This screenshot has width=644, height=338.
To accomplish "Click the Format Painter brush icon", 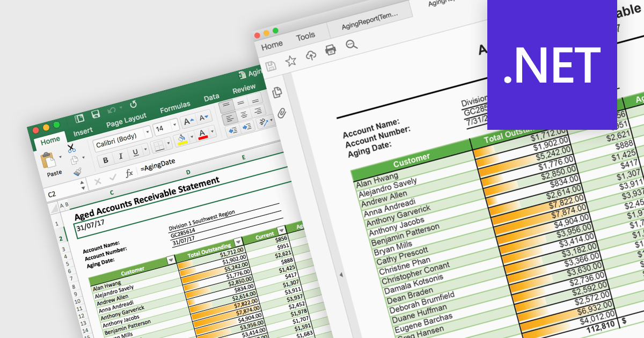I will click(x=77, y=172).
